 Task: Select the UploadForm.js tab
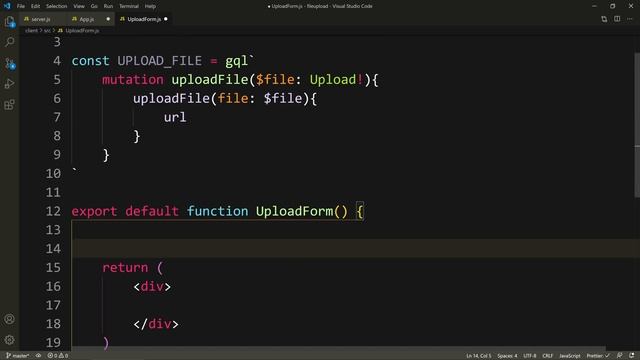pyautogui.click(x=144, y=19)
